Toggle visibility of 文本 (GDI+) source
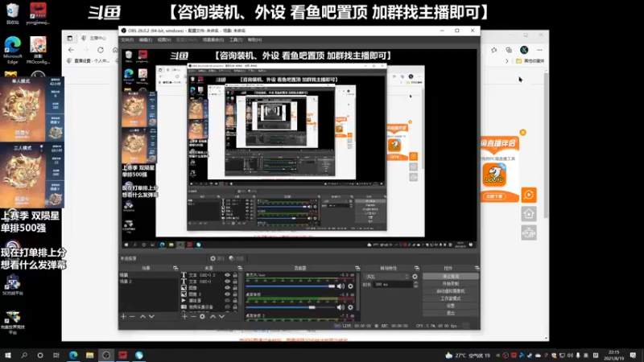Screen dimensions: 644x362 227,282
